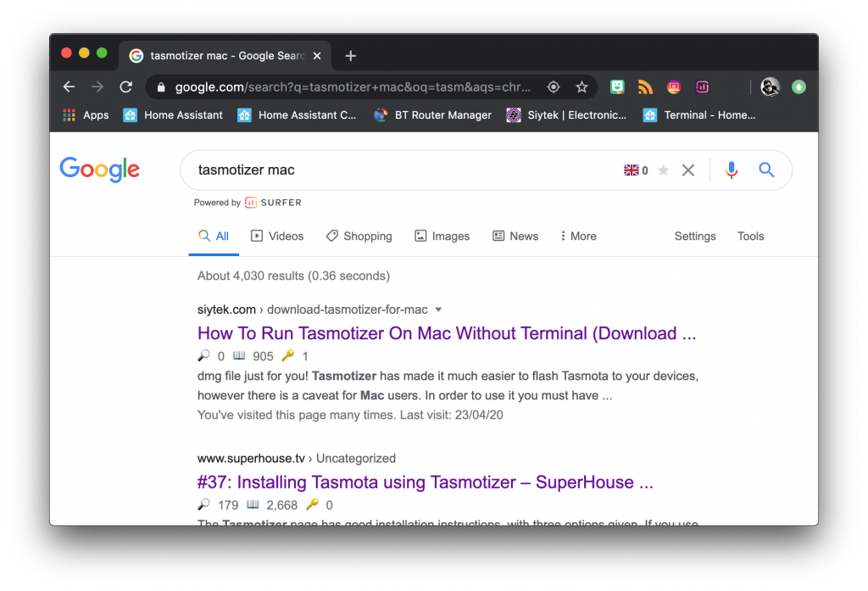Screen dimensions: 868x591
Task: Open the More search filters menu
Action: pos(578,236)
